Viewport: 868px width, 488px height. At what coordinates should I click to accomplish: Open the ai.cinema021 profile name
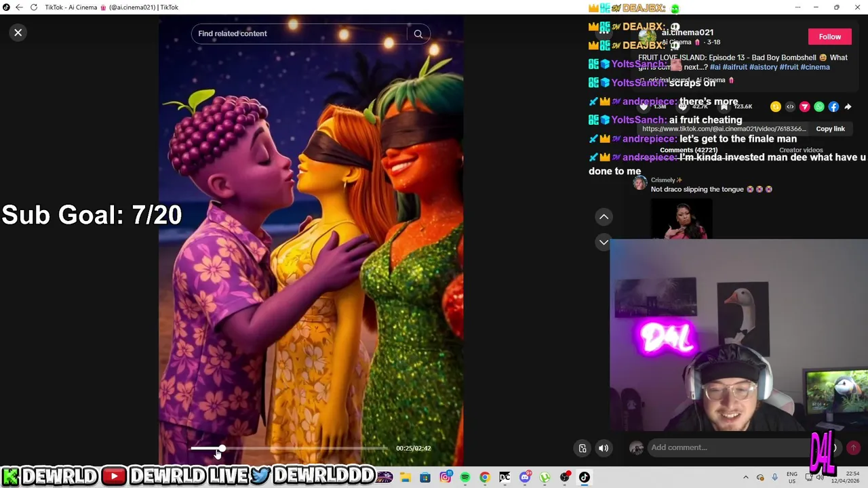(688, 33)
